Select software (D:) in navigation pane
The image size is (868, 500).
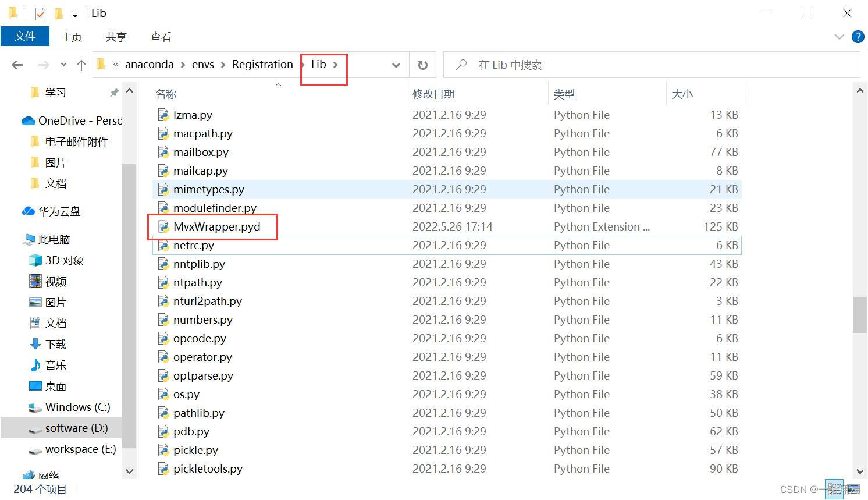coord(77,428)
